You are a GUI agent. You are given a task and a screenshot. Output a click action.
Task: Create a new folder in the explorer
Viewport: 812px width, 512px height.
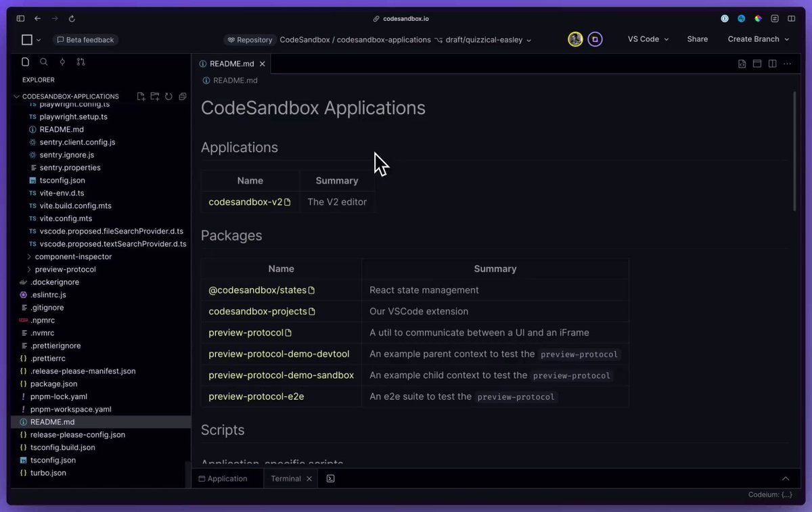(x=154, y=97)
